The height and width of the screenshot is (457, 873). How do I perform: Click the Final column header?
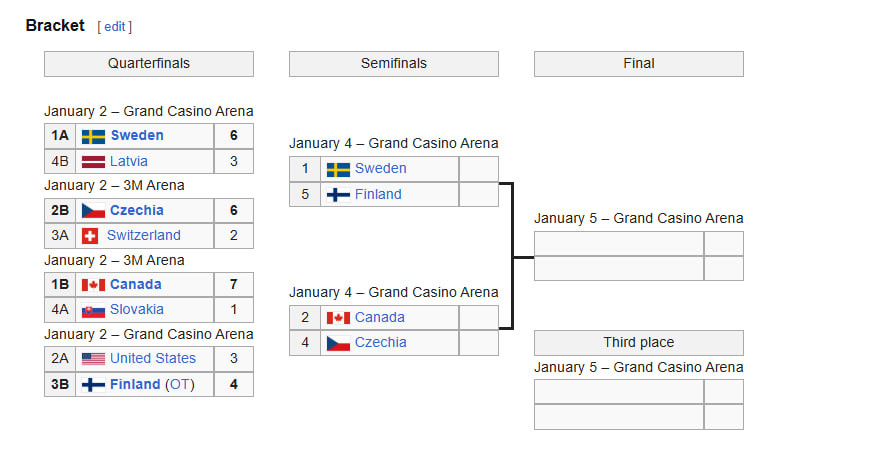[x=639, y=64]
